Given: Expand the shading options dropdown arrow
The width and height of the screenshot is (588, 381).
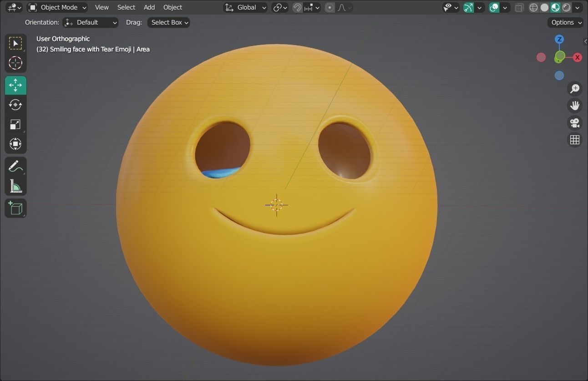Looking at the screenshot, I should [x=578, y=7].
